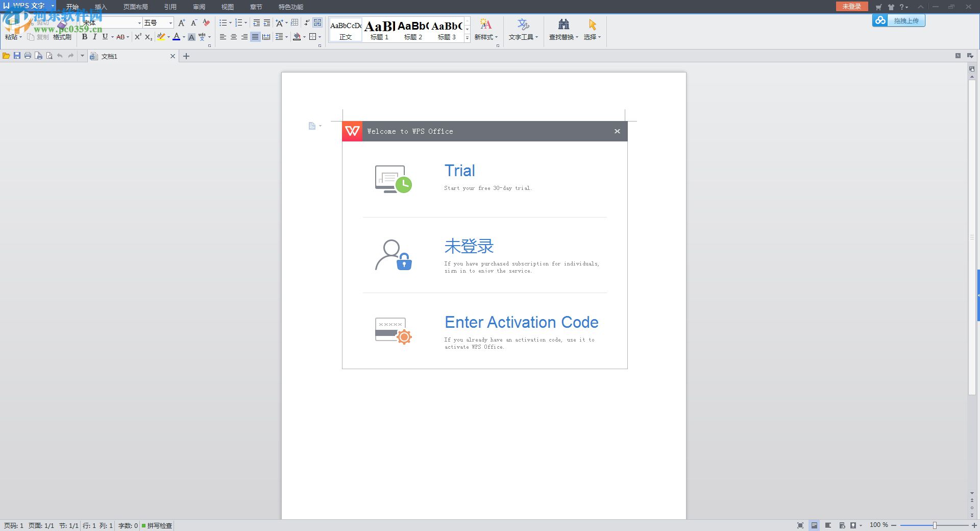Choose Enter Activation Code option

click(521, 322)
